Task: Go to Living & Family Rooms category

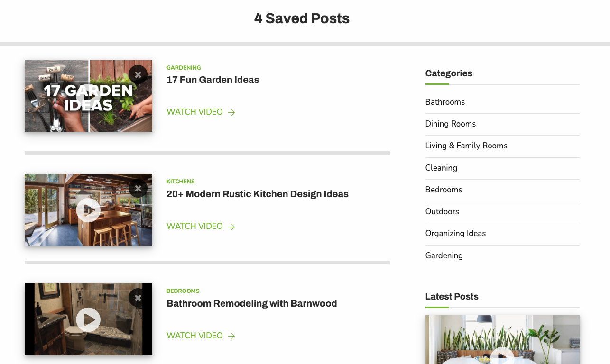Action: 466,146
